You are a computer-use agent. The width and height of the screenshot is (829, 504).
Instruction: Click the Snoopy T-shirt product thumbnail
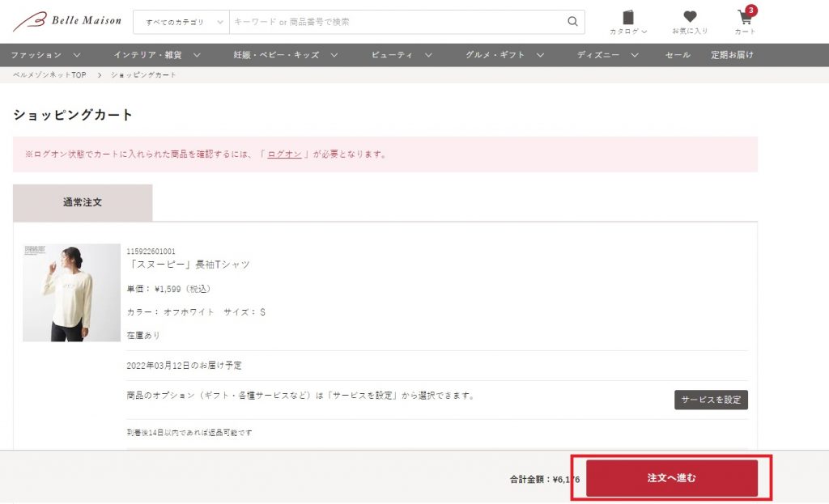(71, 293)
